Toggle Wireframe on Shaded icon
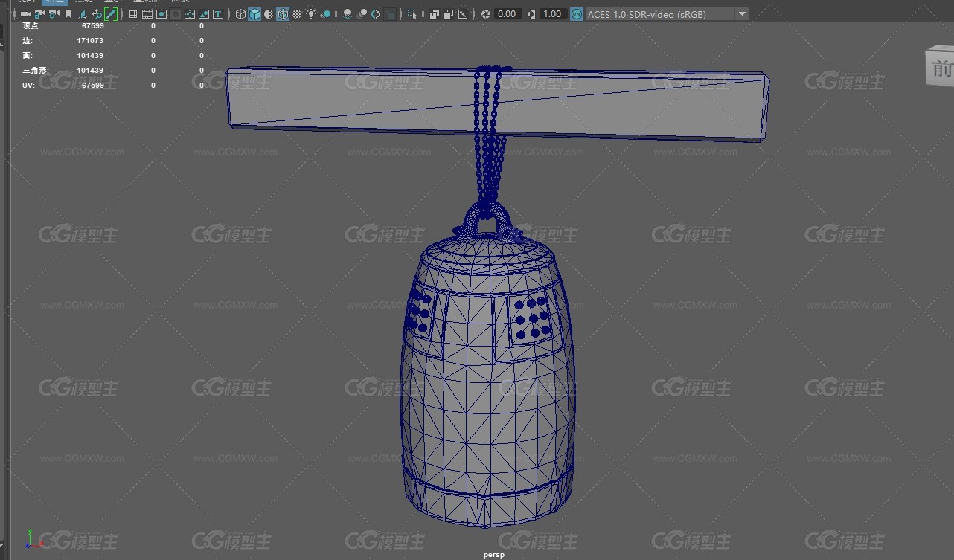The height and width of the screenshot is (560, 954). [283, 14]
